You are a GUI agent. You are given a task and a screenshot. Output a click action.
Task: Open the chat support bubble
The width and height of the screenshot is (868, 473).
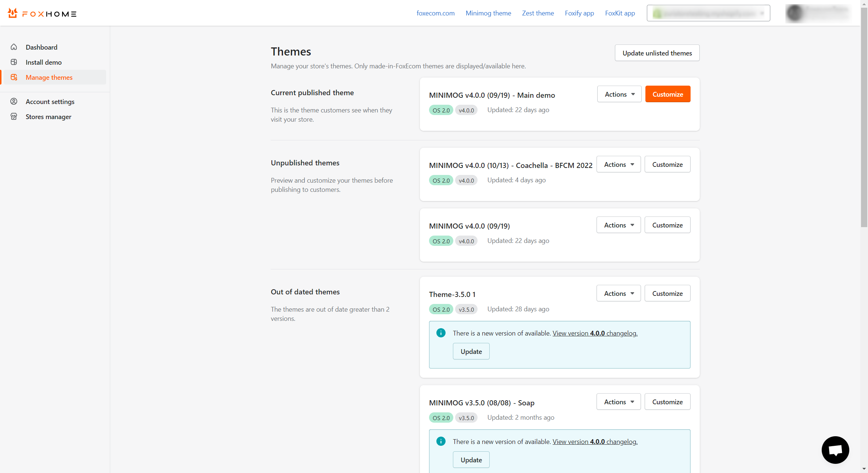[x=835, y=450]
